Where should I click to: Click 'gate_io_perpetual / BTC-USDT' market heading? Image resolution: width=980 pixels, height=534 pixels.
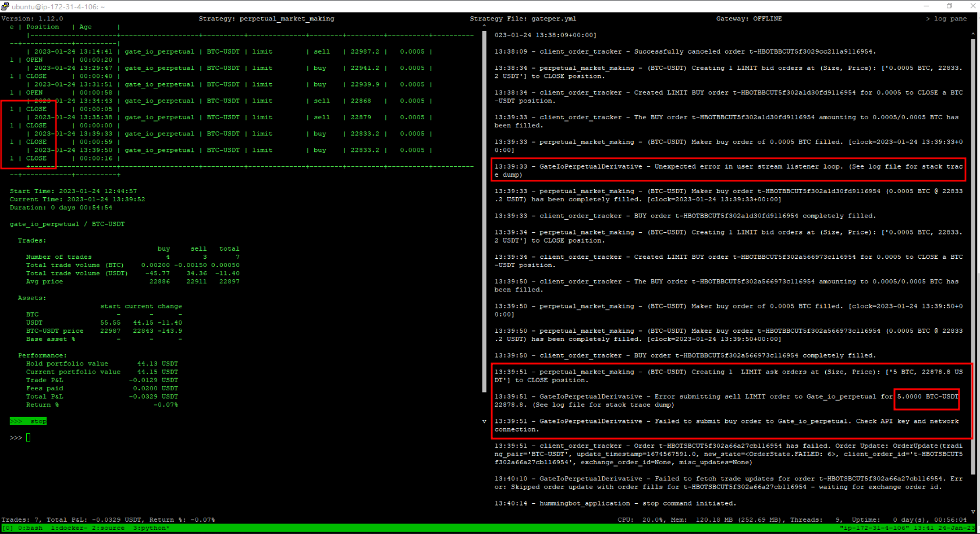pyautogui.click(x=67, y=224)
